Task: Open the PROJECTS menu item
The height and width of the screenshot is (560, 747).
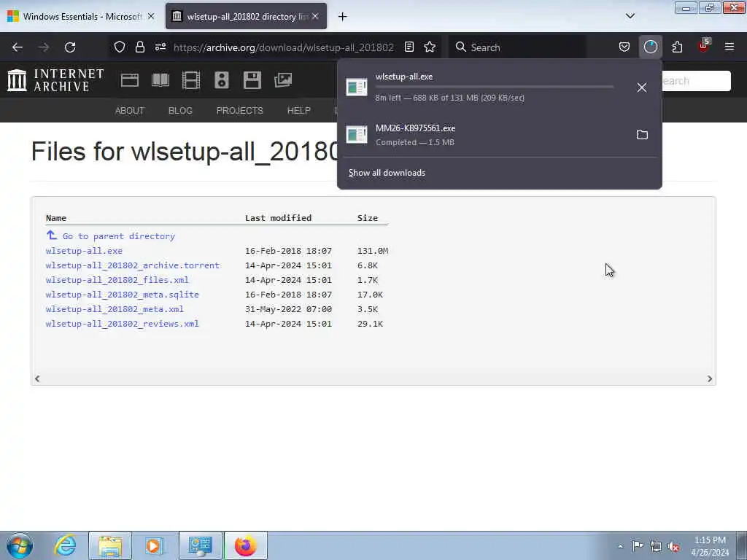Action: 239,111
